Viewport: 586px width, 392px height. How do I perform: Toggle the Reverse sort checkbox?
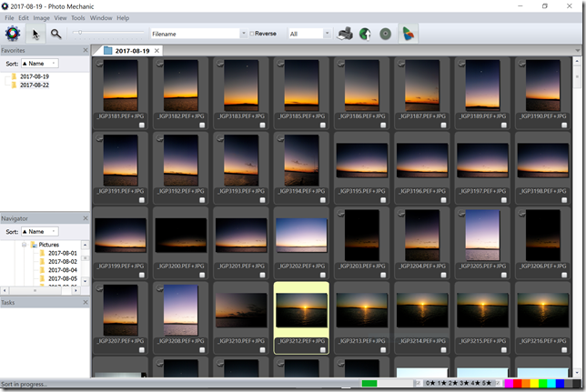click(x=252, y=34)
